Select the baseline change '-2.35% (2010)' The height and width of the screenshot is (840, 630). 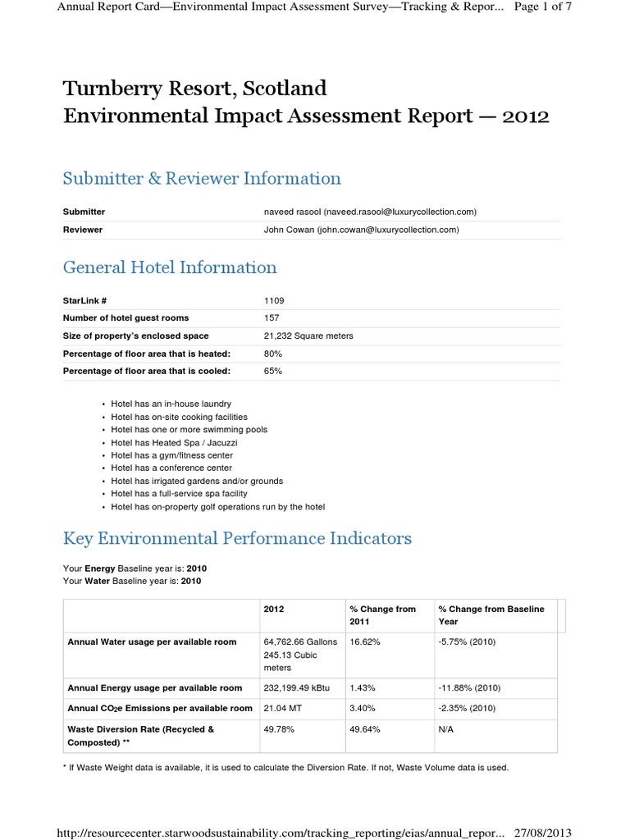pos(467,708)
